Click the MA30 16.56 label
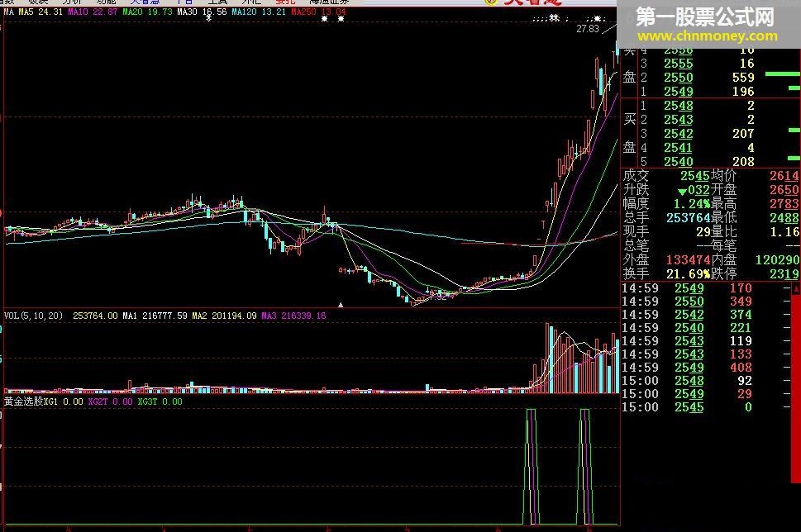Image resolution: width=801 pixels, height=532 pixels. pos(202,12)
